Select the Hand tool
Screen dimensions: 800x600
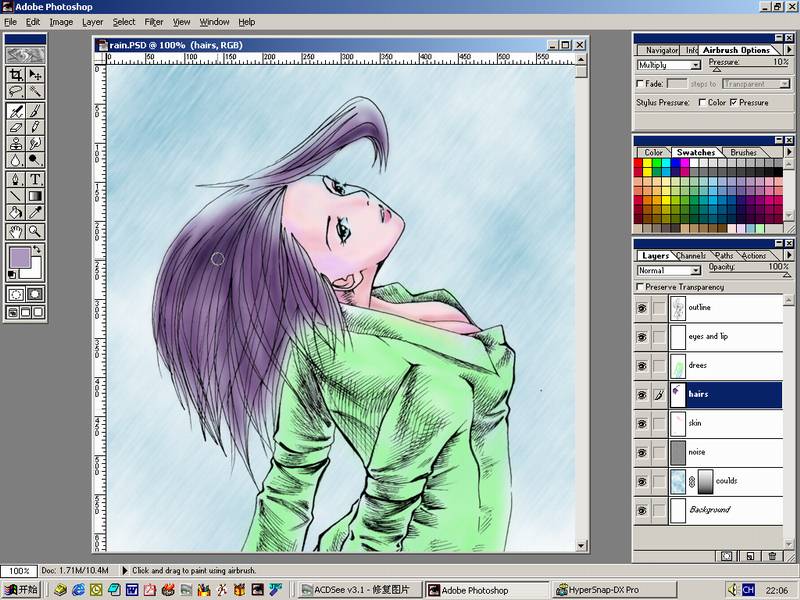coord(16,232)
